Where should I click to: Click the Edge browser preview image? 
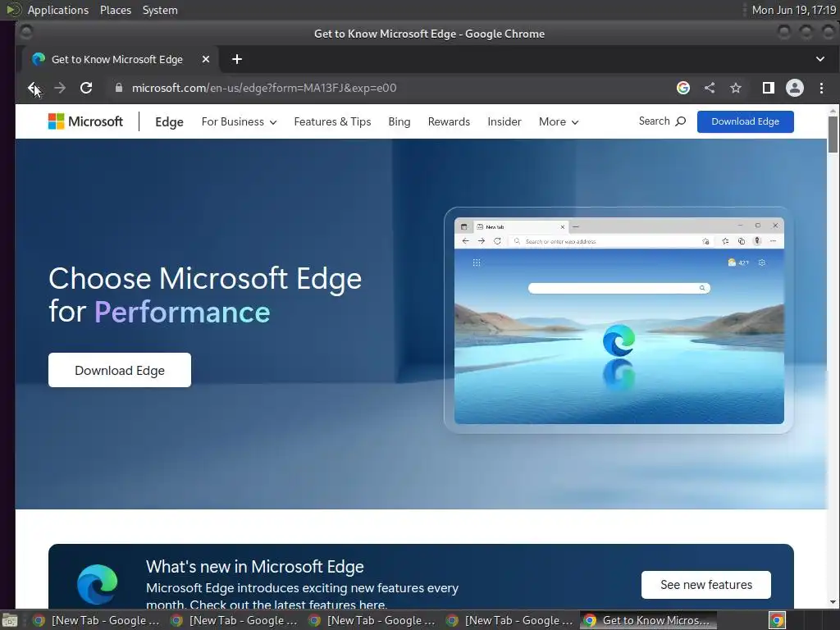coord(619,321)
